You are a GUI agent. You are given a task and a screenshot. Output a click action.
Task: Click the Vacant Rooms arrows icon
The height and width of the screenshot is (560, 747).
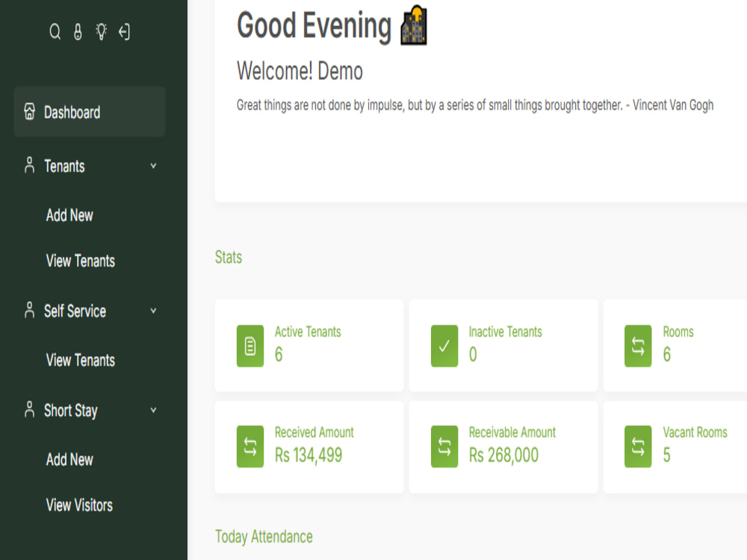point(638,447)
